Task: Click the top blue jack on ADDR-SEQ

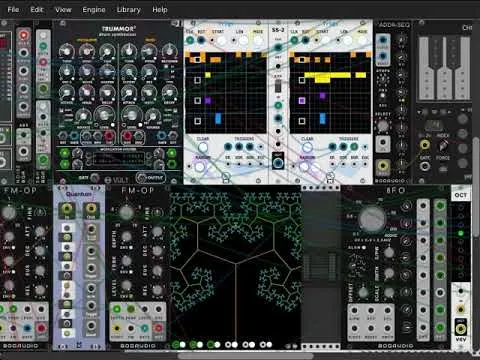Action: tap(383, 40)
